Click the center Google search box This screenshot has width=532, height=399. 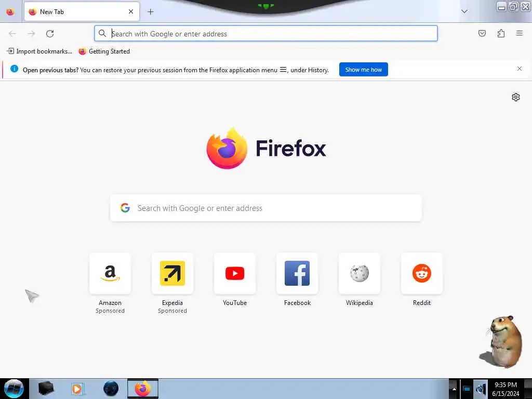tap(265, 208)
